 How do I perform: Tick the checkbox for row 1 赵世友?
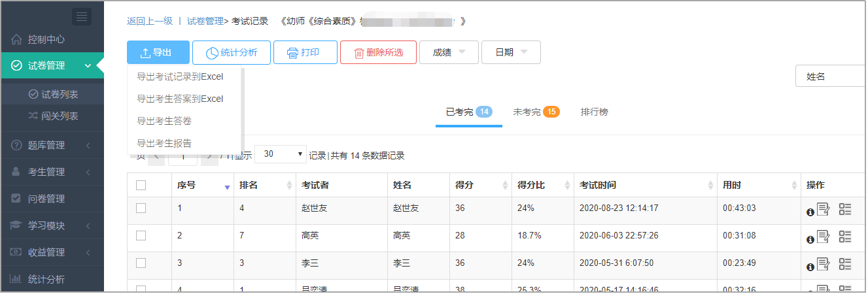[141, 208]
